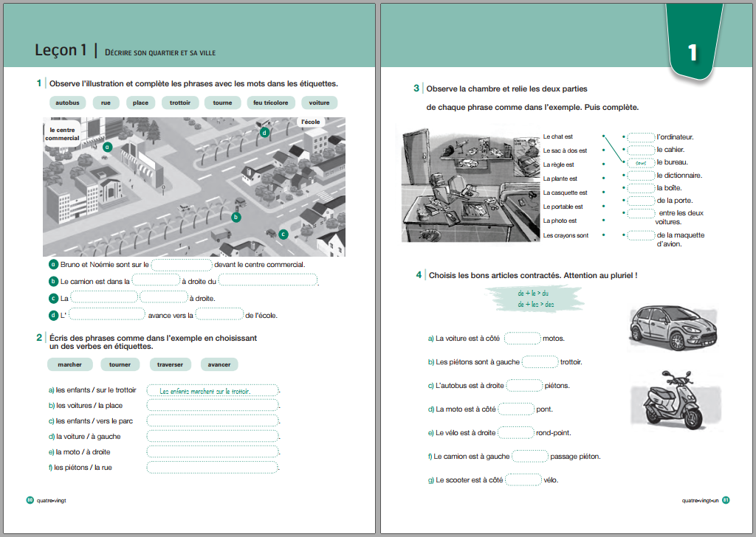The height and width of the screenshot is (537, 756).
Task: Click blank before 'passage piéton'
Action: coord(530,456)
